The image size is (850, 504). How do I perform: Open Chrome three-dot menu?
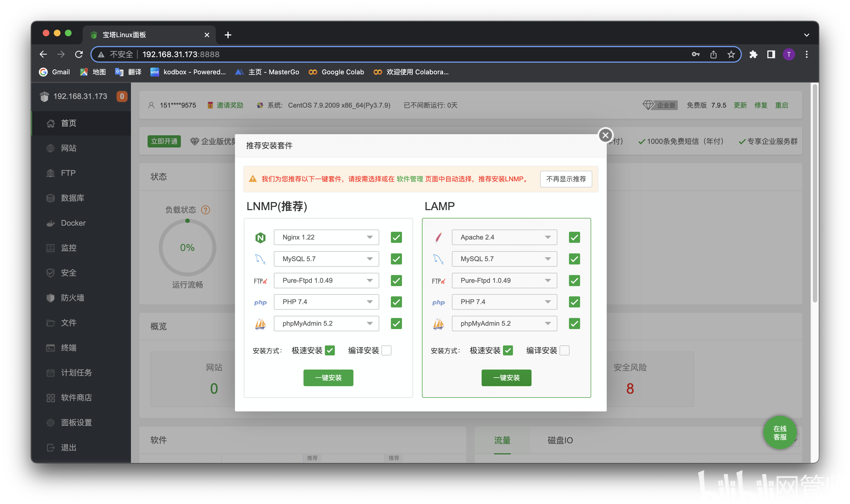[806, 54]
